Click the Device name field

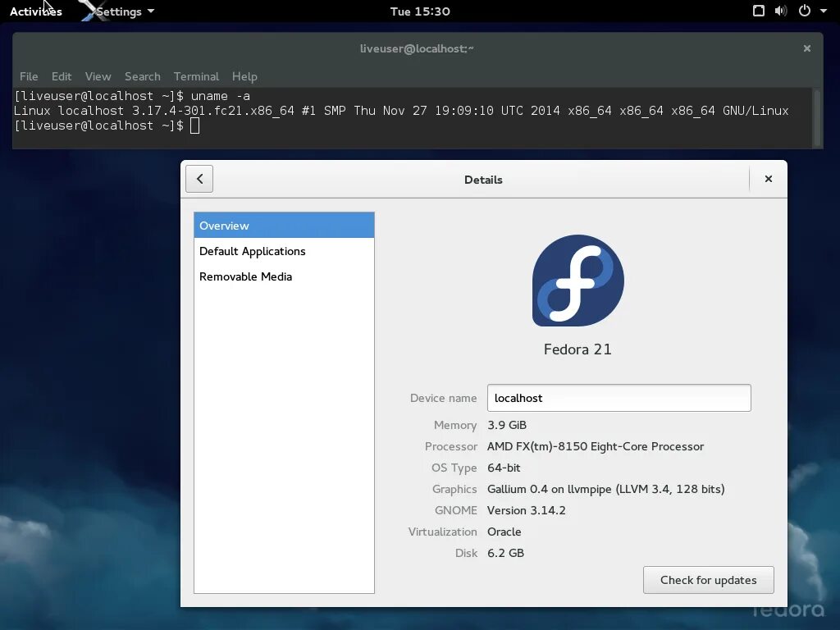[x=619, y=398]
